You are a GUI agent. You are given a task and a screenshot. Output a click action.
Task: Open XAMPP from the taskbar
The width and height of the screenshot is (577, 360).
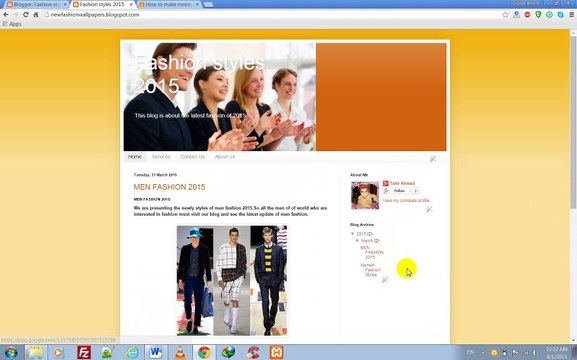[276, 352]
